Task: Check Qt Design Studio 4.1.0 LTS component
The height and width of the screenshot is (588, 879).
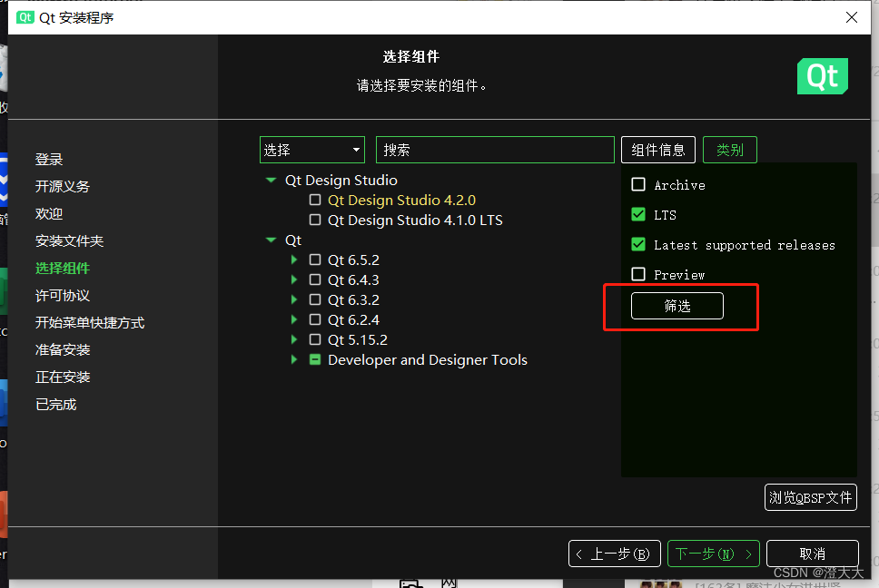Action: (315, 220)
